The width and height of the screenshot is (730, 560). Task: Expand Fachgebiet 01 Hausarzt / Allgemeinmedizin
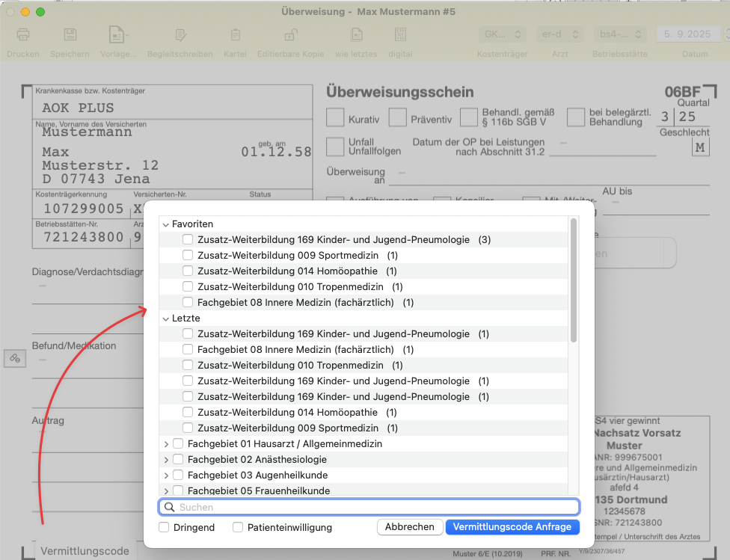pyautogui.click(x=166, y=444)
